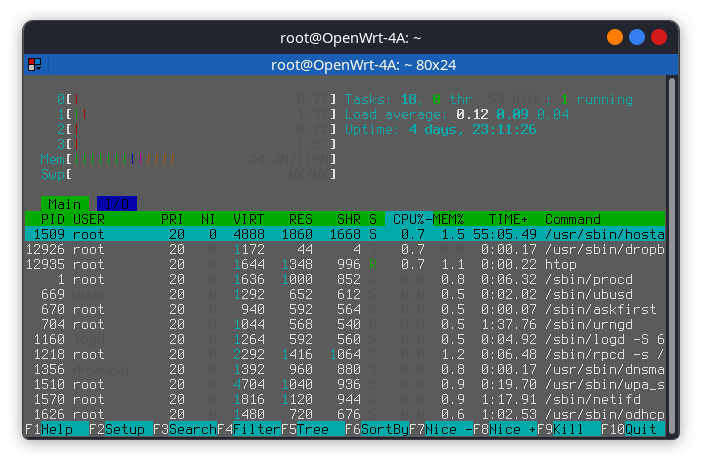Screen dimensions: 702x464
Task: Click the CPU 3 usage meter
Action: tap(197, 144)
